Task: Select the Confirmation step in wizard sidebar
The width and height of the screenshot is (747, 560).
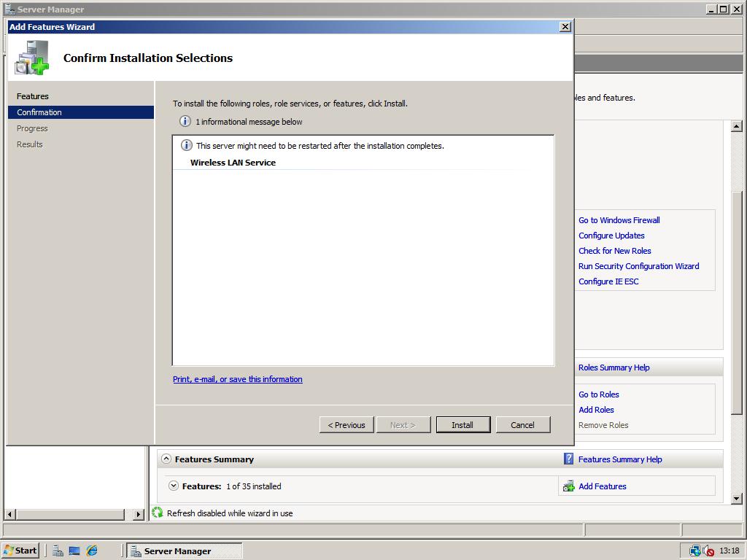Action: point(81,112)
